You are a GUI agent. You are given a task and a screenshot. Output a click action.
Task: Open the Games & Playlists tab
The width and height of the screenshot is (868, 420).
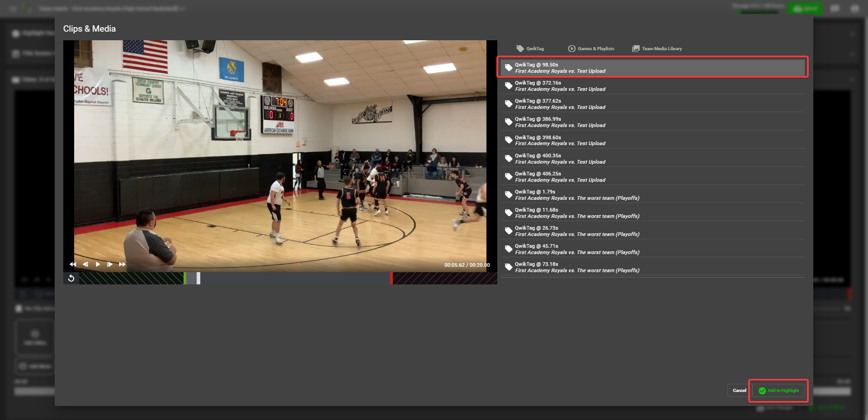click(x=591, y=48)
